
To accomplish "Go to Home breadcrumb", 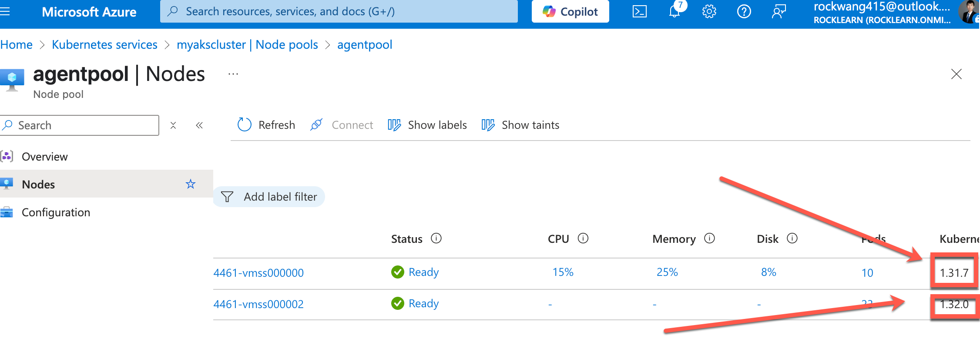I will (17, 45).
